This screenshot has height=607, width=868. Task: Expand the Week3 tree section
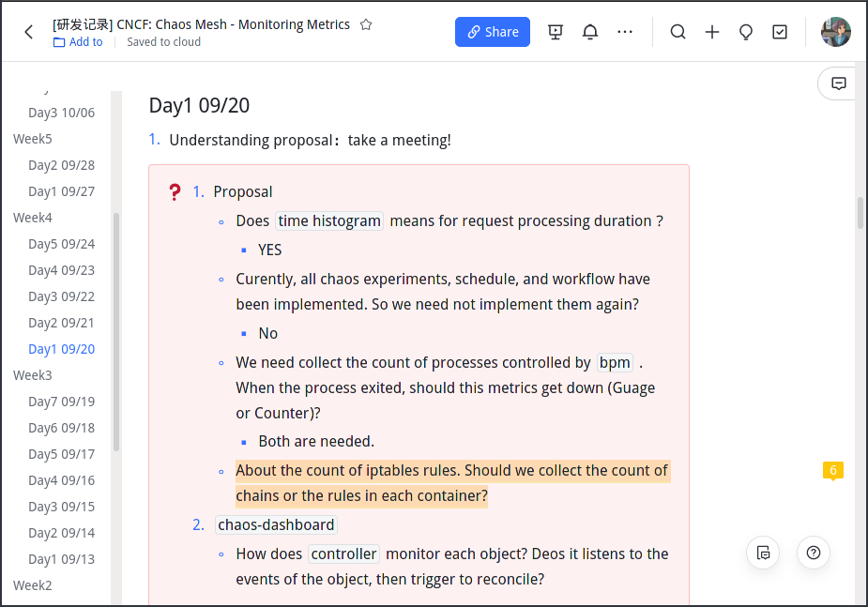tap(32, 374)
